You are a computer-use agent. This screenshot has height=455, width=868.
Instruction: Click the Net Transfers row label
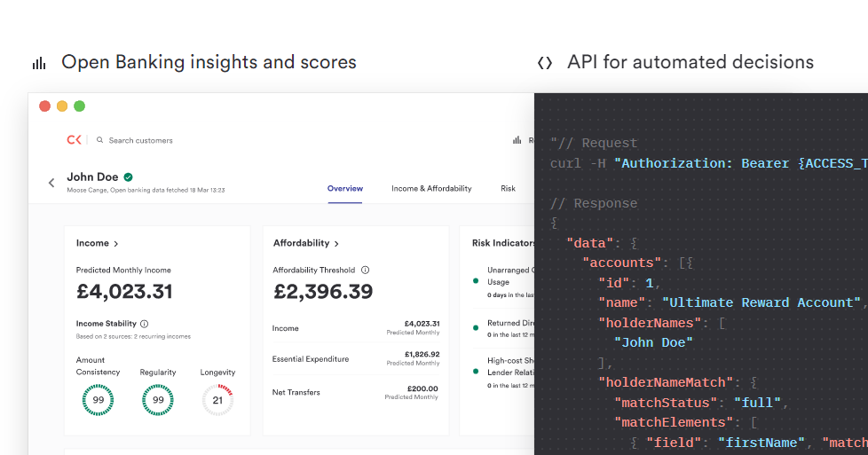click(x=296, y=392)
